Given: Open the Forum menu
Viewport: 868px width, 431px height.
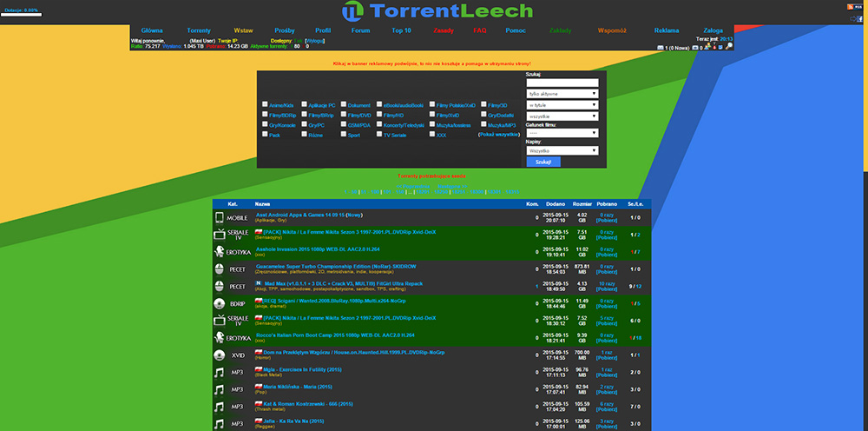Looking at the screenshot, I should click(x=360, y=30).
